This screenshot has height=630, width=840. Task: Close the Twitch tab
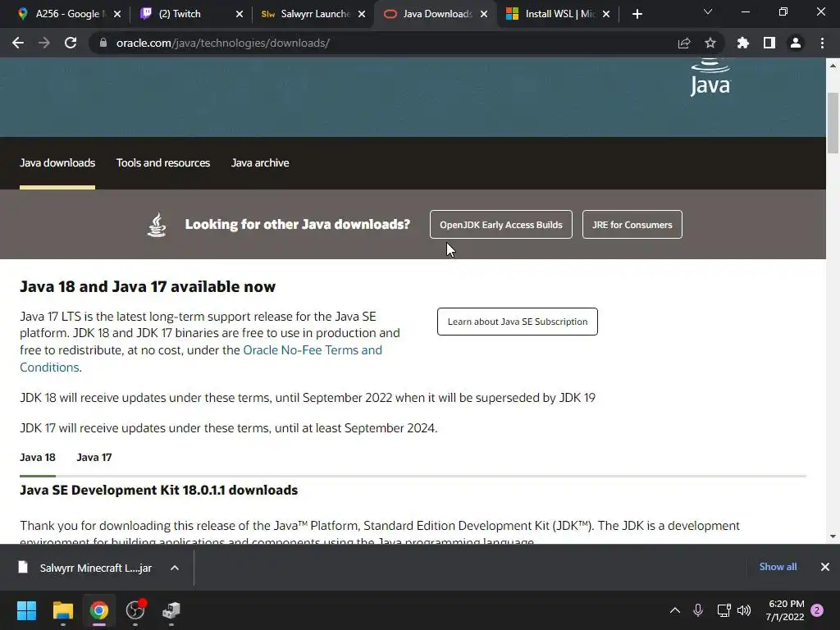[240, 14]
